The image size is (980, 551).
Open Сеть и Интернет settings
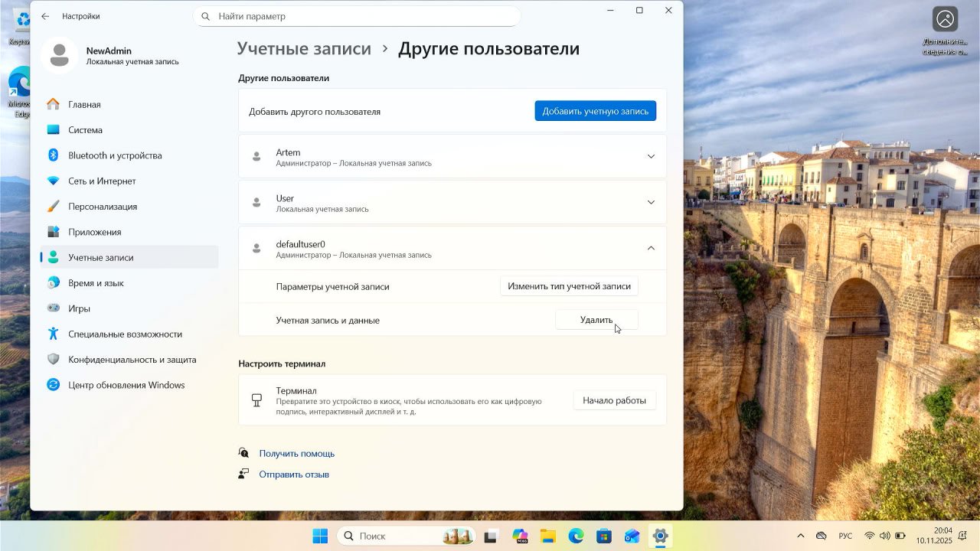(x=100, y=181)
